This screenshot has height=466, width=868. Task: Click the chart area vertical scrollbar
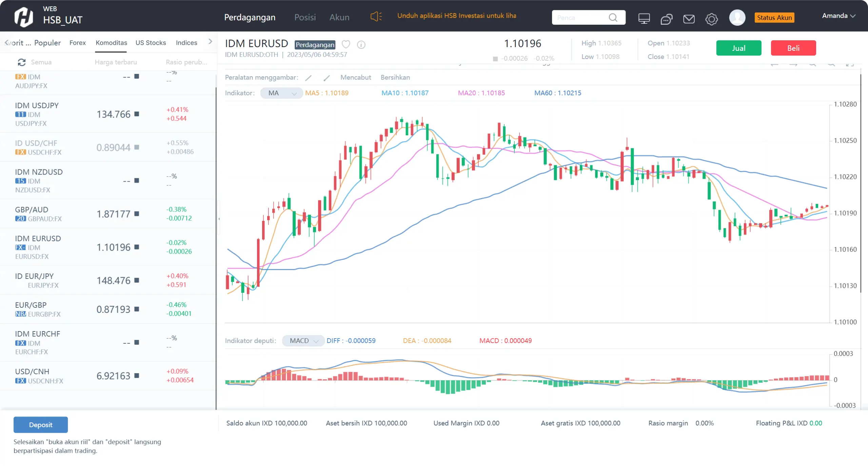point(861,183)
